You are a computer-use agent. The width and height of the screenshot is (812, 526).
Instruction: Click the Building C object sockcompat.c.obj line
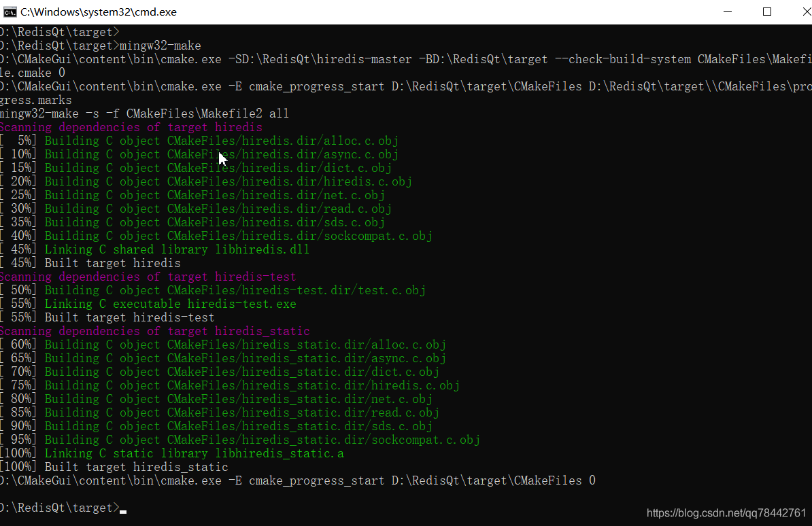coord(218,236)
